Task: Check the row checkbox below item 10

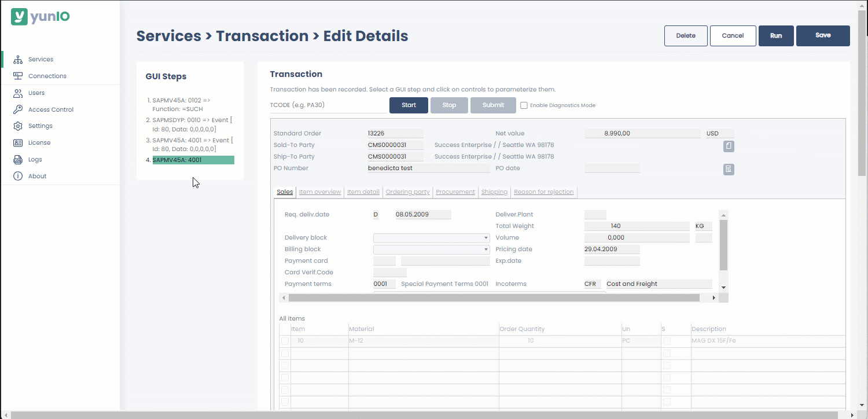Action: coord(285,354)
